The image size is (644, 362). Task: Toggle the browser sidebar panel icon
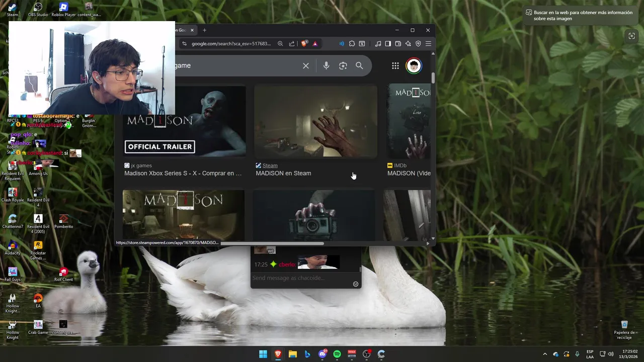pos(388,44)
